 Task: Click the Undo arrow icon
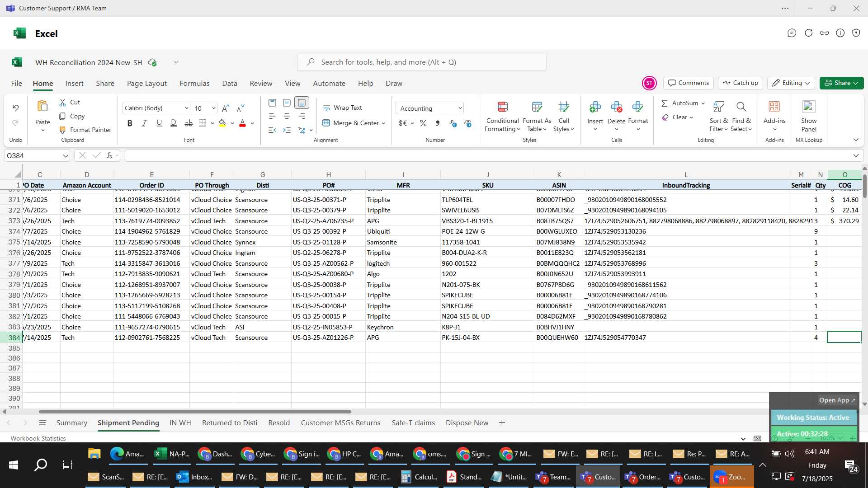[x=15, y=108]
